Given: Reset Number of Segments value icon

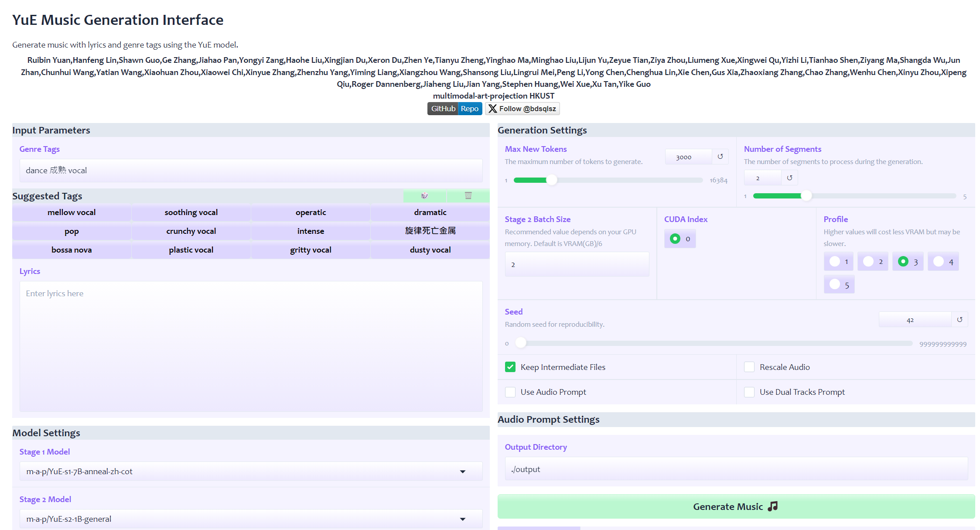Looking at the screenshot, I should click(789, 178).
